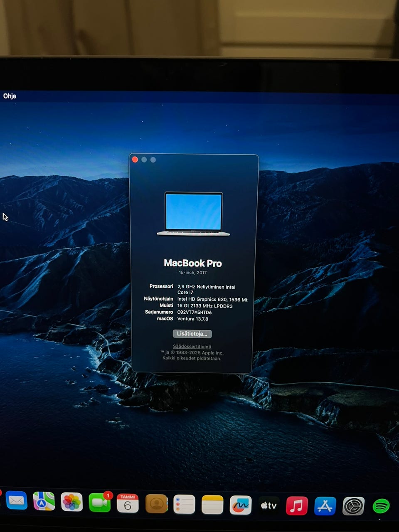
Task: Click the Lisätietoja... button
Action: coord(192,334)
